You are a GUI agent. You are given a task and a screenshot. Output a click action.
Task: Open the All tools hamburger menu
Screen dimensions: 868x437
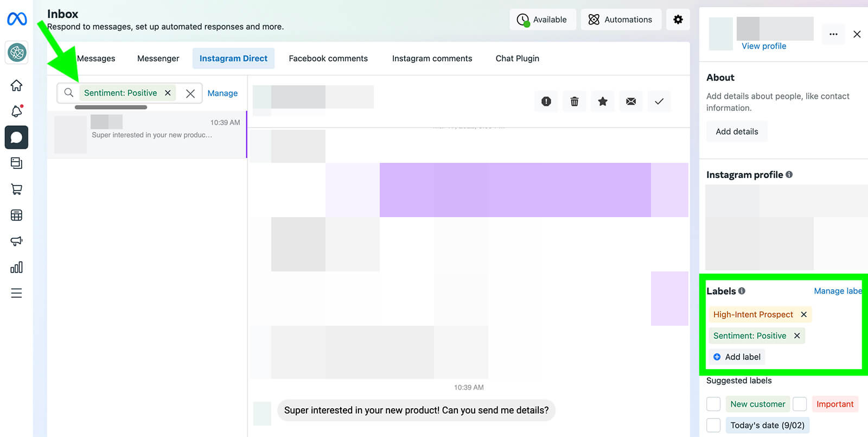pyautogui.click(x=17, y=293)
